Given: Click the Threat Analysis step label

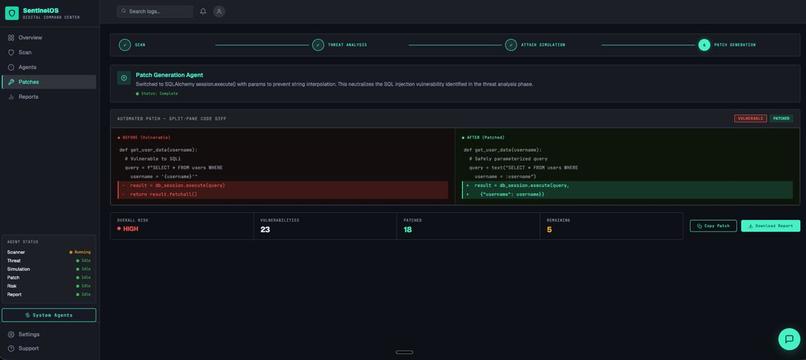Looking at the screenshot, I should coord(347,45).
